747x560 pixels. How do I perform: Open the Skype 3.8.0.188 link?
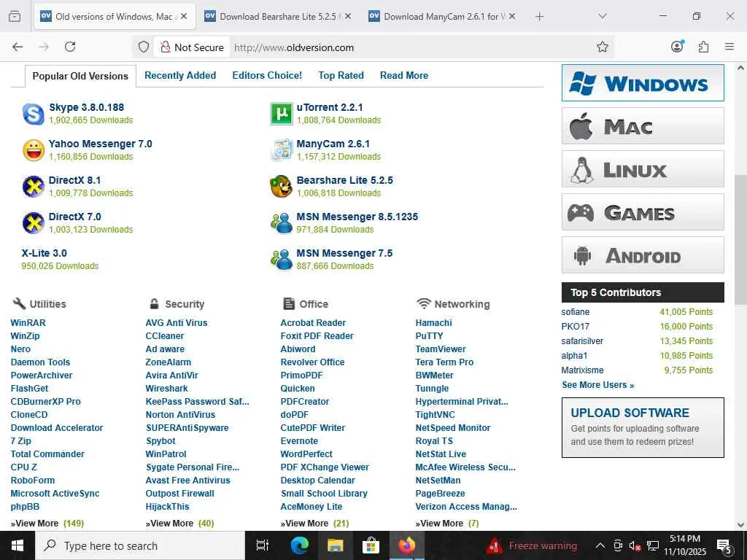pos(86,107)
